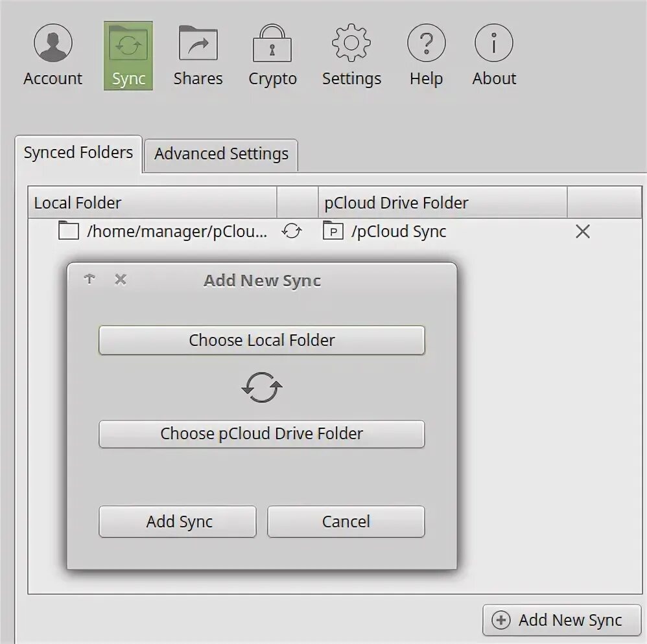647x644 pixels.
Task: Click the local folder icon in sync row
Action: 69,231
